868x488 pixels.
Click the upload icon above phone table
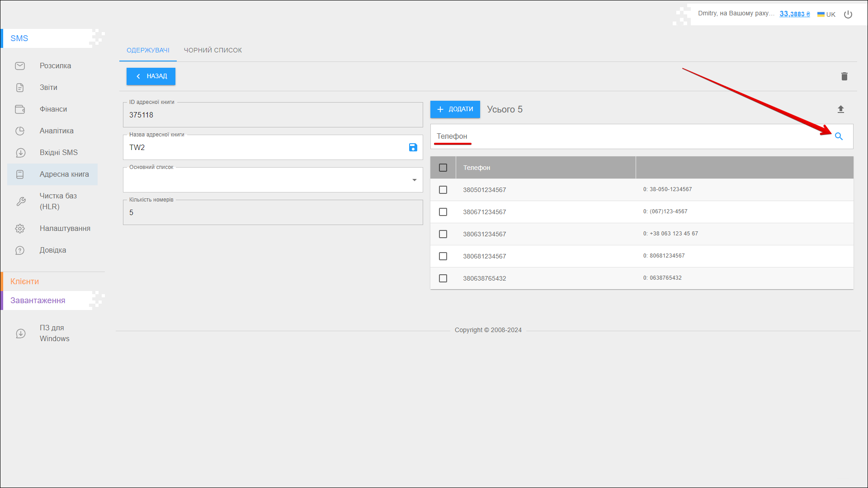[840, 109]
